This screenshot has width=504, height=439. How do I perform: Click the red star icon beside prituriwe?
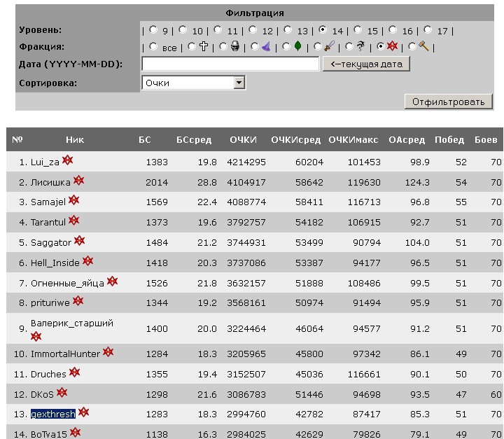pyautogui.click(x=78, y=301)
